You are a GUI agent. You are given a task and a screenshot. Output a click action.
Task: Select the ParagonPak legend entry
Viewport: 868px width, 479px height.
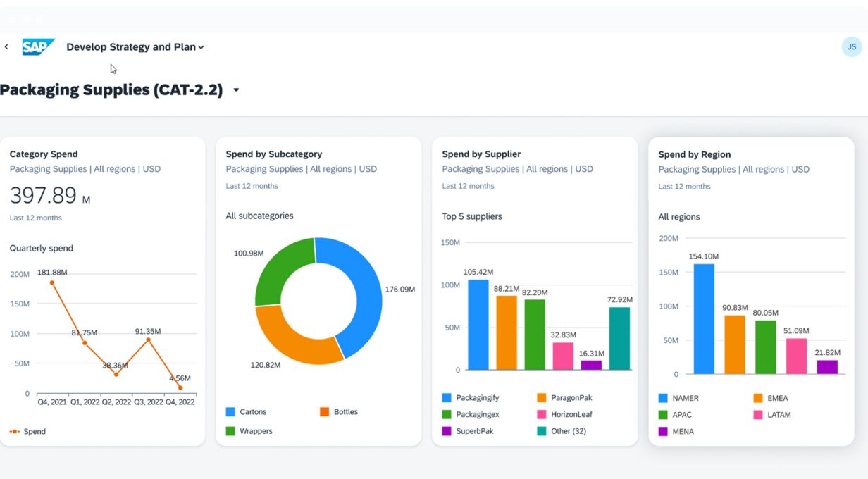point(565,398)
